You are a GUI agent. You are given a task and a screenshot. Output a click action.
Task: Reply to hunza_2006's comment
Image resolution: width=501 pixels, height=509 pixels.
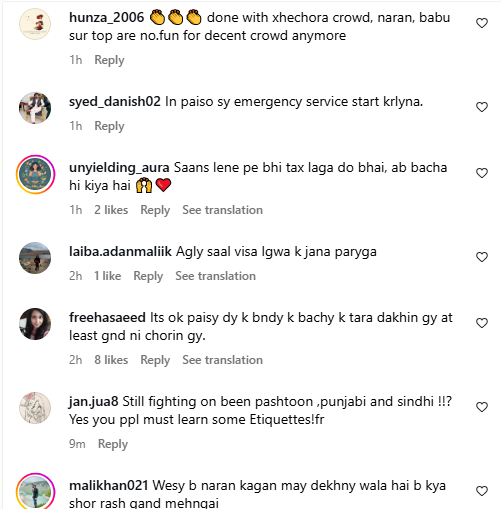109,60
